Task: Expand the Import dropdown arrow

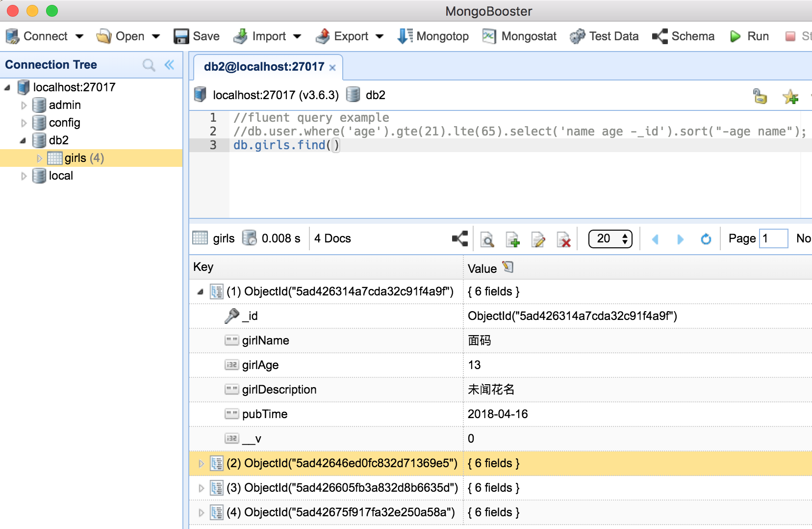Action: (x=297, y=36)
